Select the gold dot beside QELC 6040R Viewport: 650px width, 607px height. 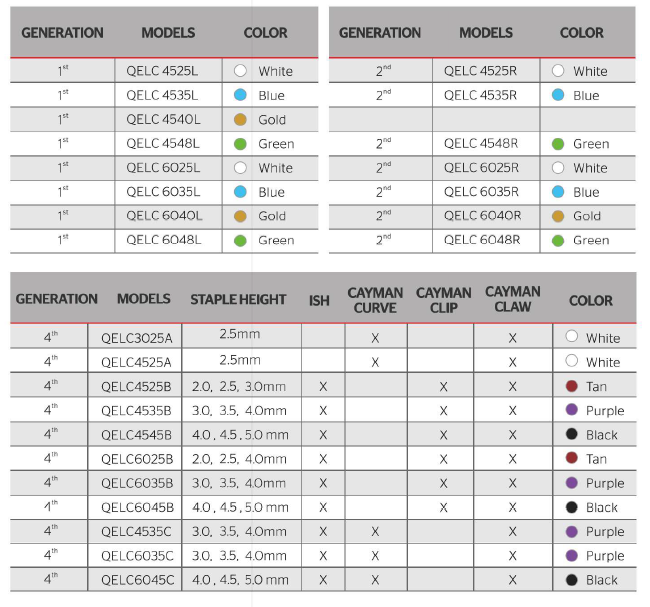click(x=558, y=216)
